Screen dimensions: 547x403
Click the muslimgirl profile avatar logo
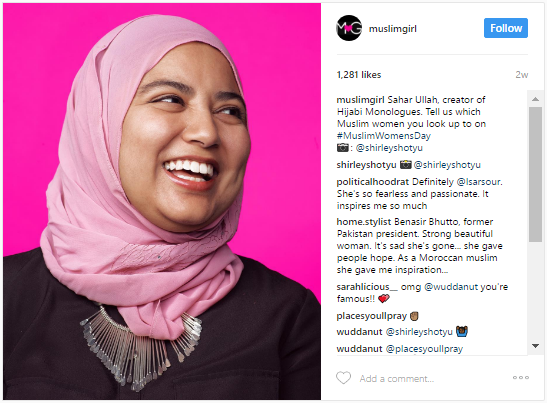[349, 28]
